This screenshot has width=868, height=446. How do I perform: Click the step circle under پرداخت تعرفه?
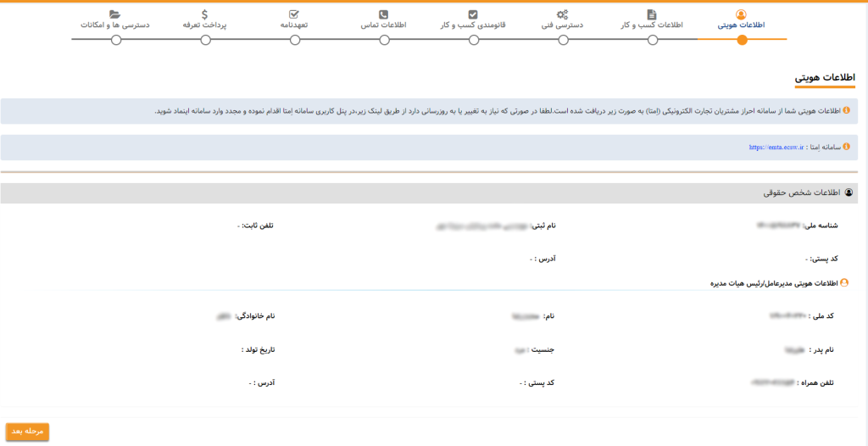coord(205,40)
